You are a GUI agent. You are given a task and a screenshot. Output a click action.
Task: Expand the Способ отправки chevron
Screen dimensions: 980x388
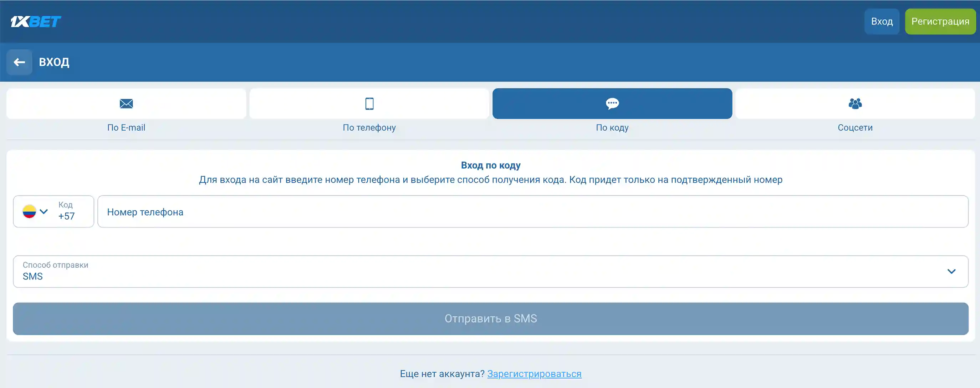[951, 272]
